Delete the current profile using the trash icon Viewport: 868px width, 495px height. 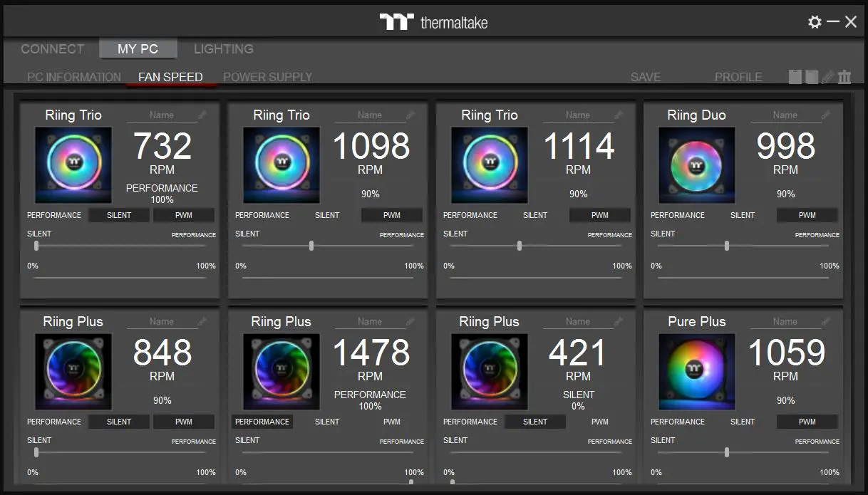[x=844, y=76]
